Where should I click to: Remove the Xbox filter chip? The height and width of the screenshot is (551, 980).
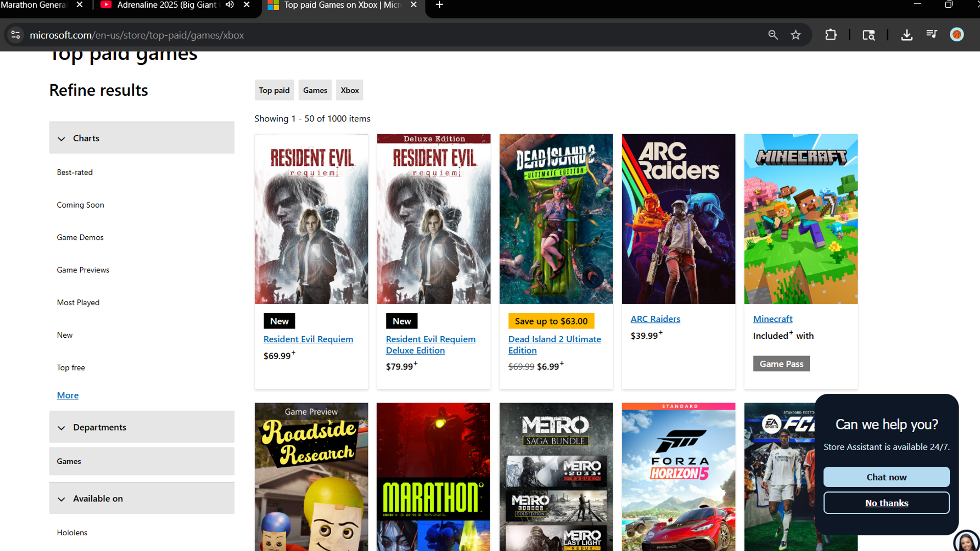350,90
